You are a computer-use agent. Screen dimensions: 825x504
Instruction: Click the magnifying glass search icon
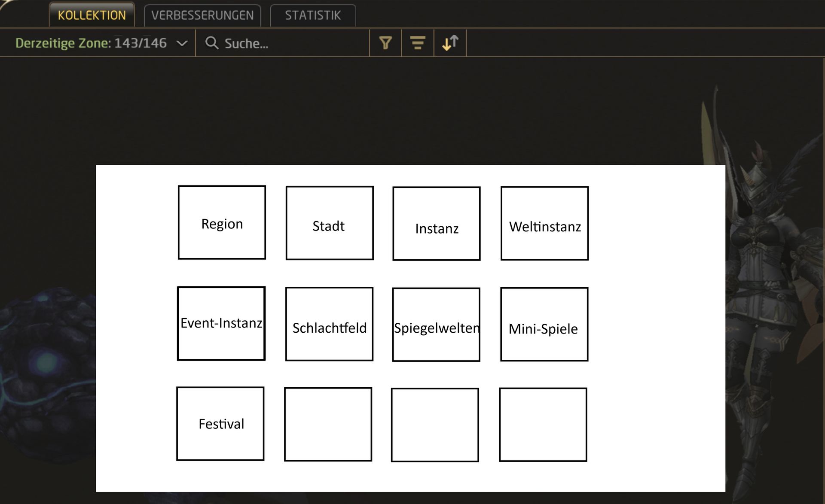pyautogui.click(x=211, y=43)
